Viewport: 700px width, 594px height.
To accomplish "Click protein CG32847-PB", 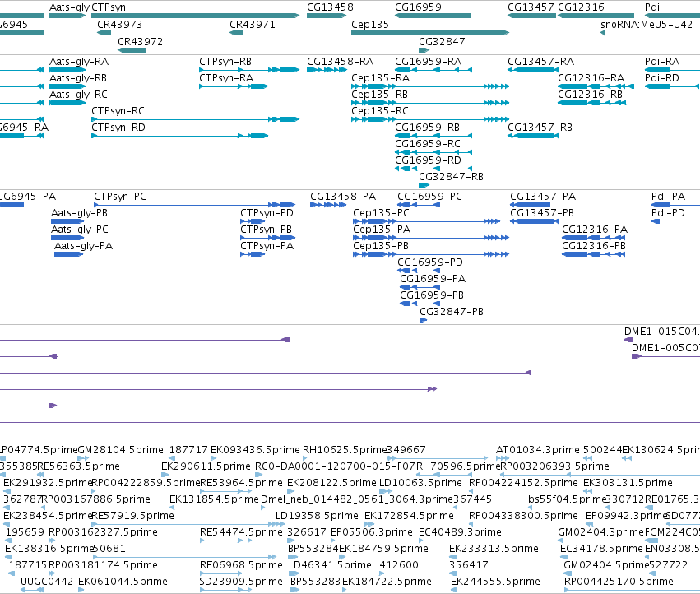I will pos(424,320).
